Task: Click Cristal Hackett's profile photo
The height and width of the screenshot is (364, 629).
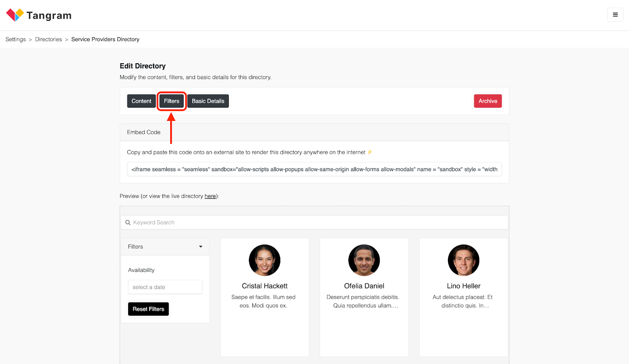Action: point(265,260)
